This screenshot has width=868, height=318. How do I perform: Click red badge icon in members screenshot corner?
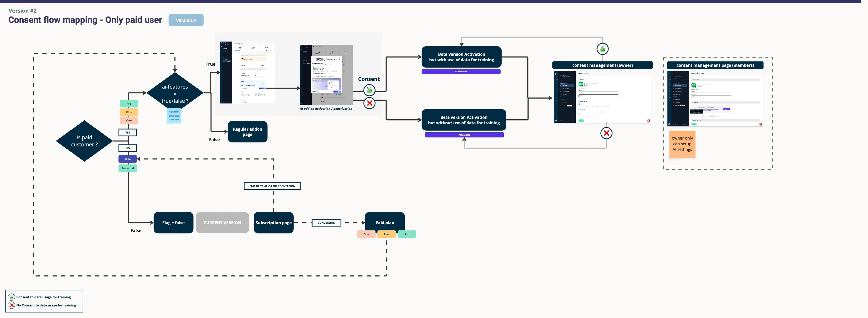[761, 124]
